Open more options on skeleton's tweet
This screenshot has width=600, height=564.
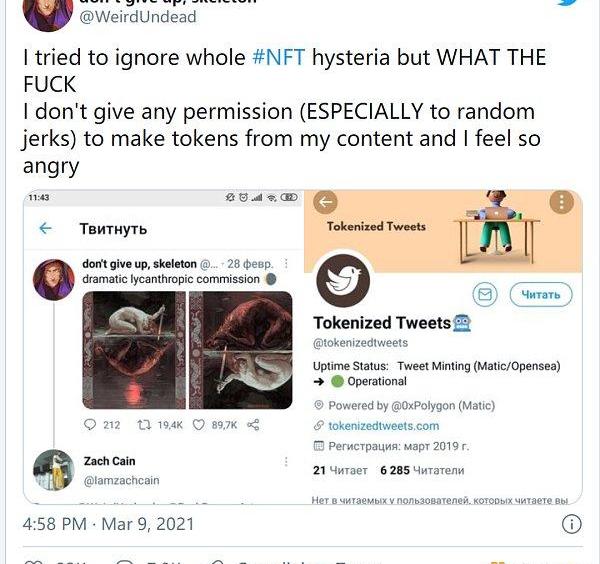tap(287, 264)
